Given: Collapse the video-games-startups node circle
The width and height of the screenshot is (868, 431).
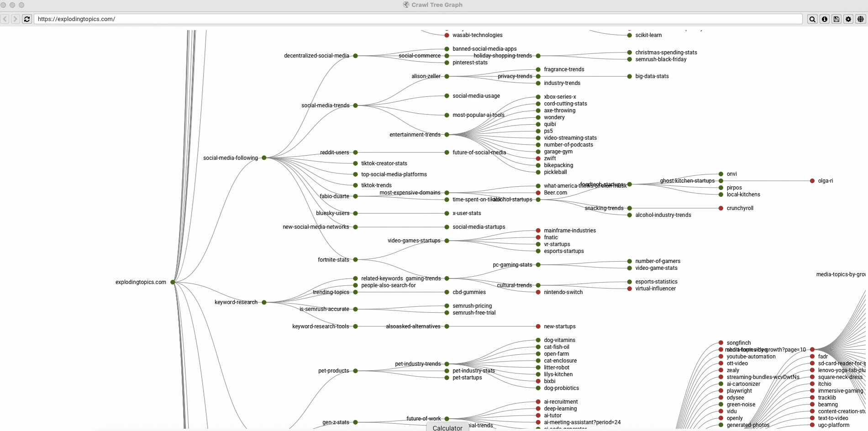Looking at the screenshot, I should pos(447,241).
